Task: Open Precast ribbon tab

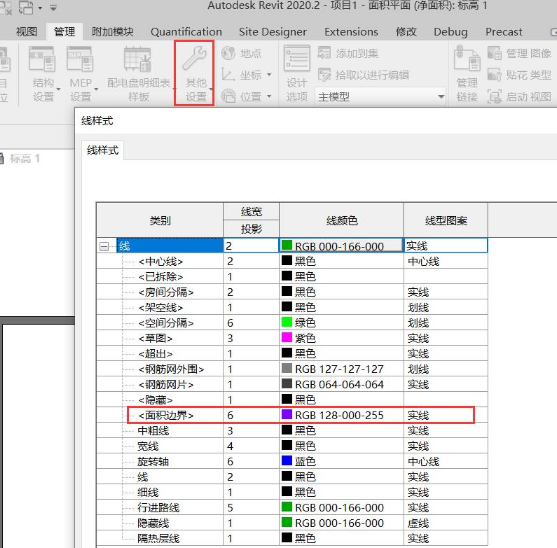Action: [x=504, y=32]
